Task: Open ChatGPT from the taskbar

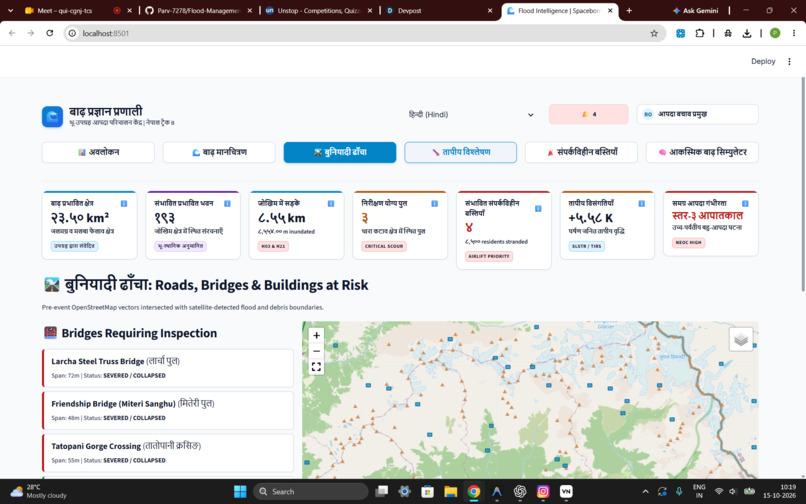Action: pyautogui.click(x=520, y=492)
